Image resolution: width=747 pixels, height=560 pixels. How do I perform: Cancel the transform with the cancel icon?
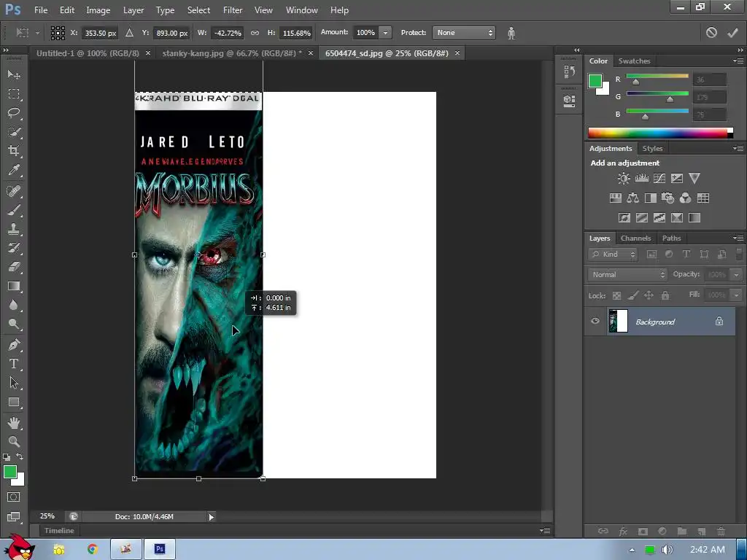pyautogui.click(x=711, y=32)
